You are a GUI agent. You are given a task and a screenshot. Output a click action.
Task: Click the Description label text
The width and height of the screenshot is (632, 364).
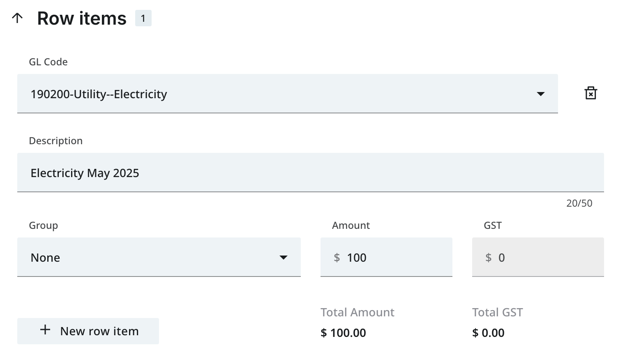tap(55, 141)
